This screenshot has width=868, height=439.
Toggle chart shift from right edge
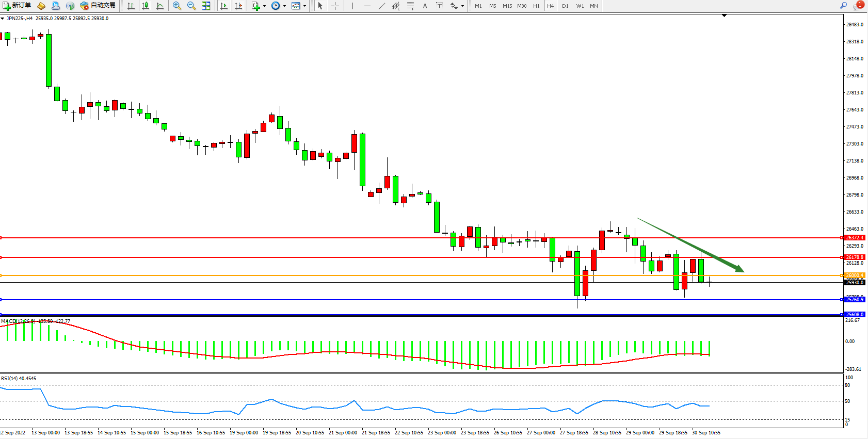tap(238, 6)
